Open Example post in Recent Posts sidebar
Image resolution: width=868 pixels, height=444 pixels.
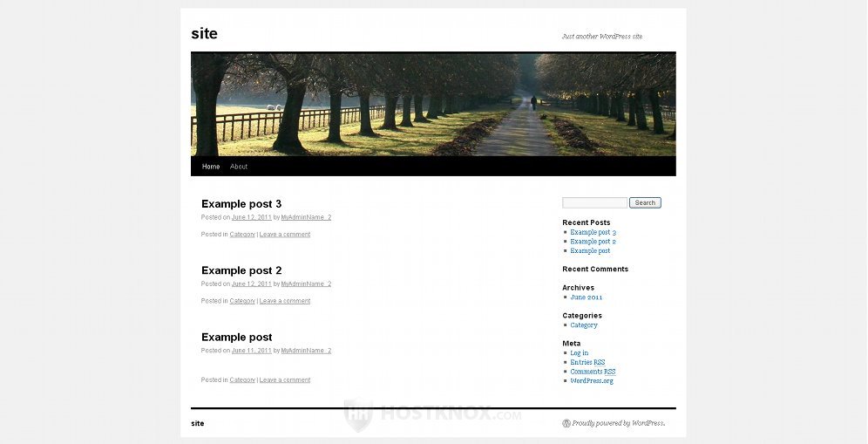click(x=590, y=250)
